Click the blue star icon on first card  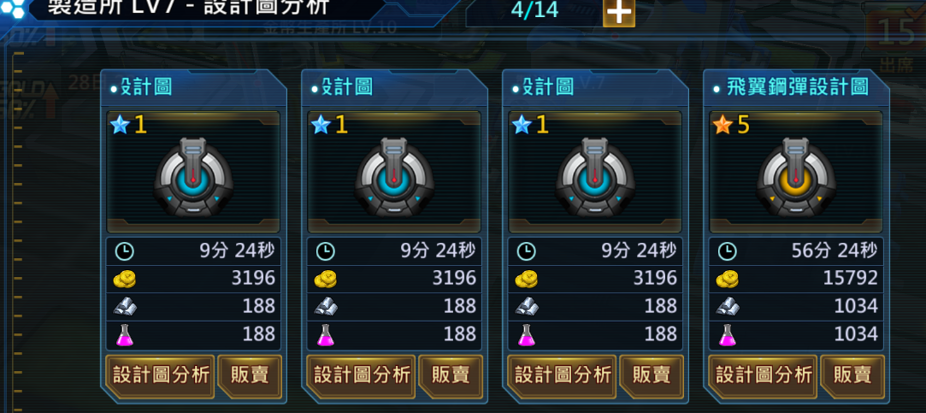(x=120, y=125)
